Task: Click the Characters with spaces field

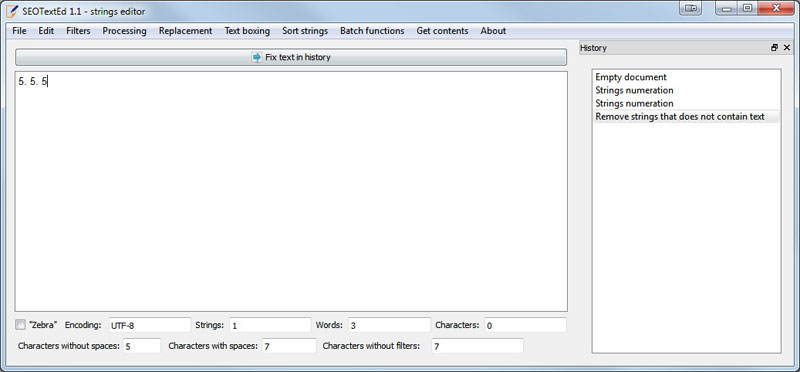Action: point(289,345)
